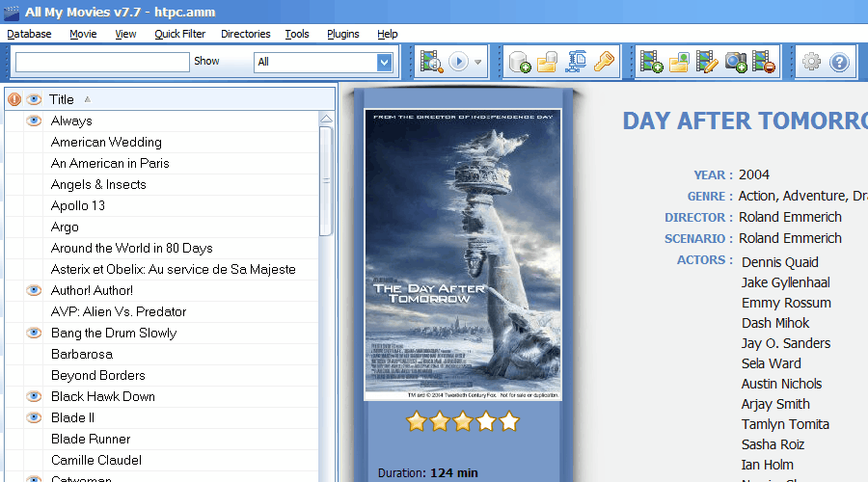Click the search movie filmstrip icon
Image resolution: width=868 pixels, height=482 pixels.
(431, 62)
